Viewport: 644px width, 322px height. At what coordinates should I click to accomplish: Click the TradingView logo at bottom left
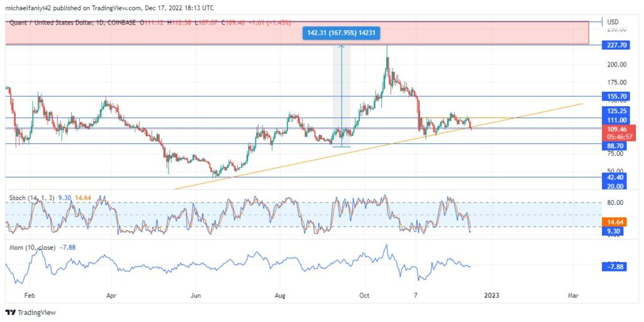pos(30,313)
